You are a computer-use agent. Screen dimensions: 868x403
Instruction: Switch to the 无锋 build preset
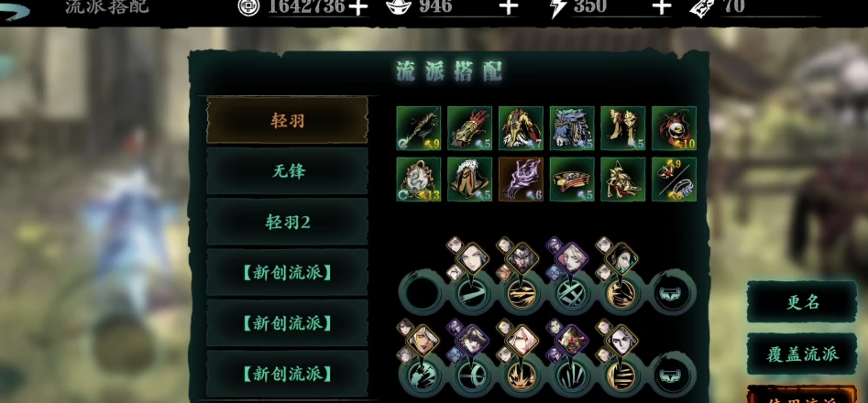[287, 171]
